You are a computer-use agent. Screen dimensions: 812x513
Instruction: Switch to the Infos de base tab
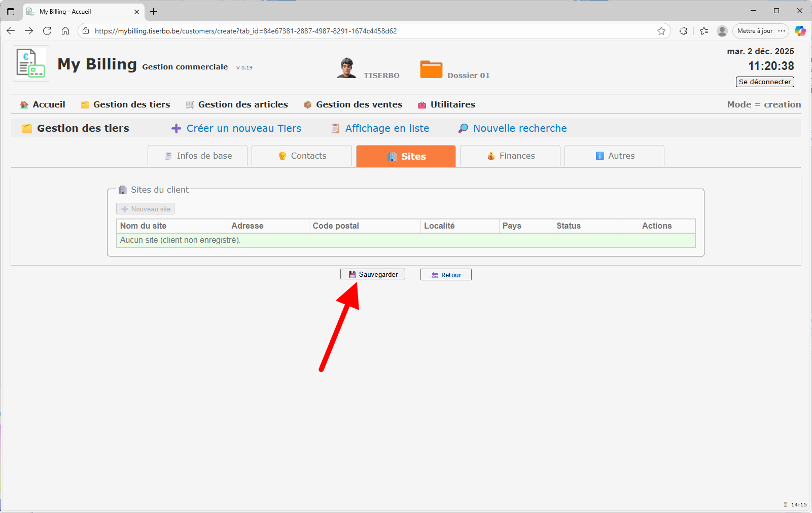pyautogui.click(x=198, y=156)
